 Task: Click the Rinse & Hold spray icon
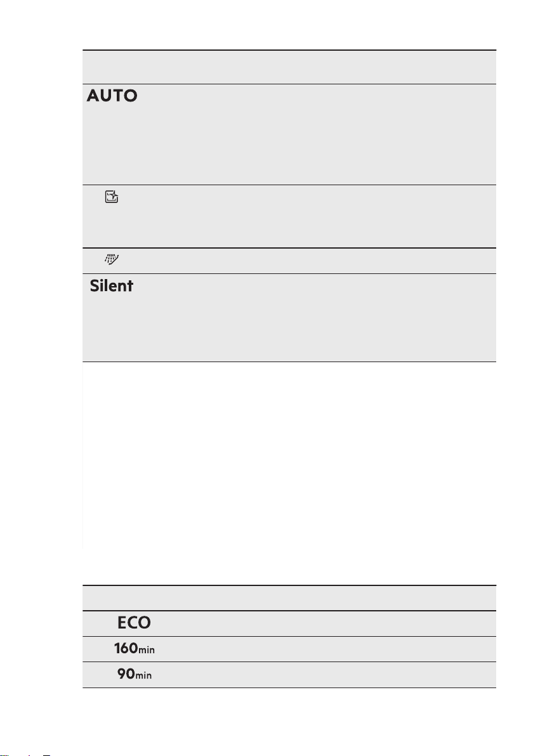(112, 260)
